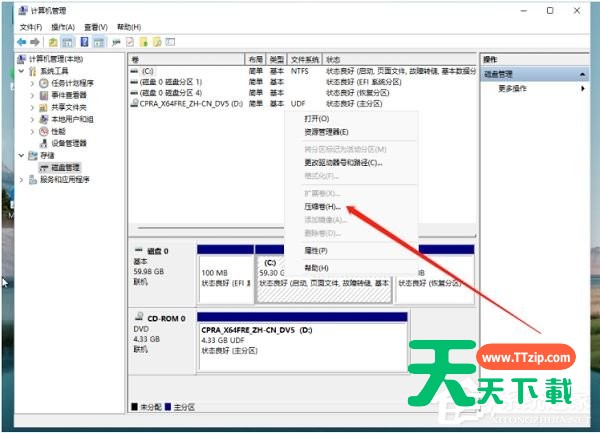Click the yellow folder with magnifier toolbar icon
Screen dimensions: 600x433
click(157, 42)
